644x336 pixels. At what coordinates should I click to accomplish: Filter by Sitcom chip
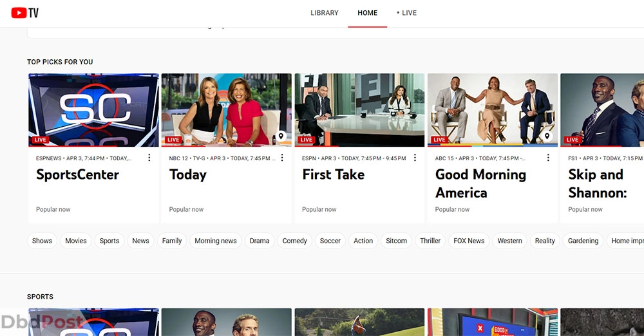coord(396,241)
